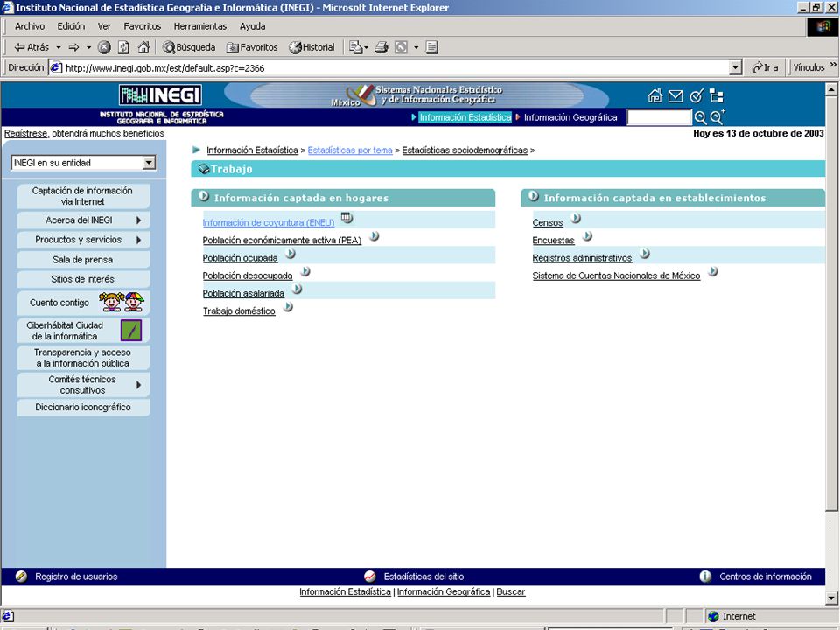Open the Información de coyuntura (ENEU) link
This screenshot has height=630, width=840.
269,222
